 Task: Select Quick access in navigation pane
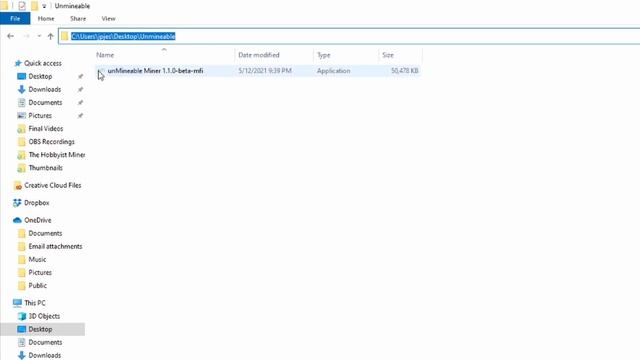click(x=42, y=63)
